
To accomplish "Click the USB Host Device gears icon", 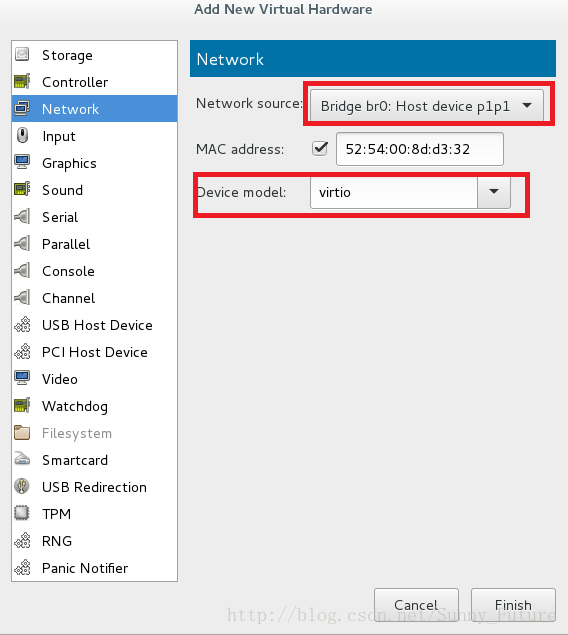I will (x=22, y=324).
